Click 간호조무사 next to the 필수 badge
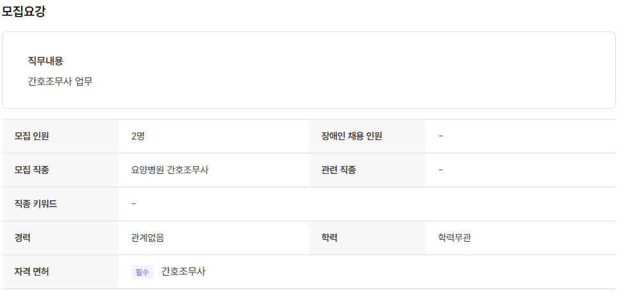This screenshot has width=644, height=307. 184,271
